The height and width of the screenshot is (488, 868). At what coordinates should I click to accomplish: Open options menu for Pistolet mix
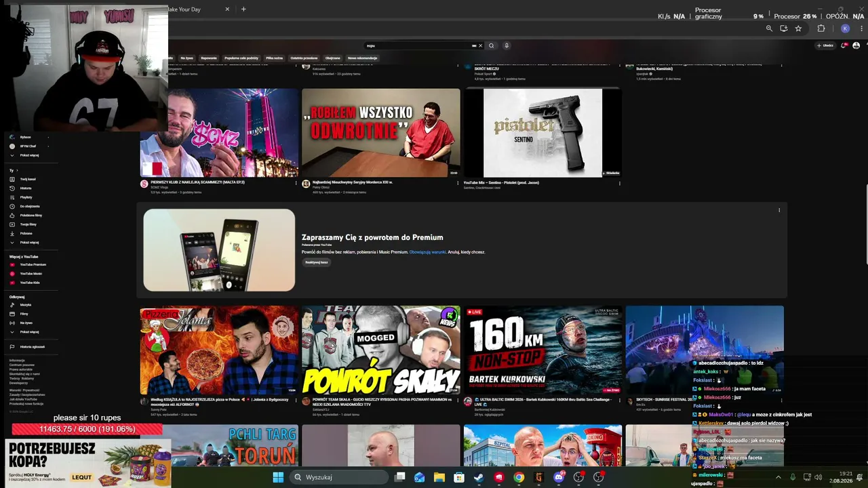619,183
